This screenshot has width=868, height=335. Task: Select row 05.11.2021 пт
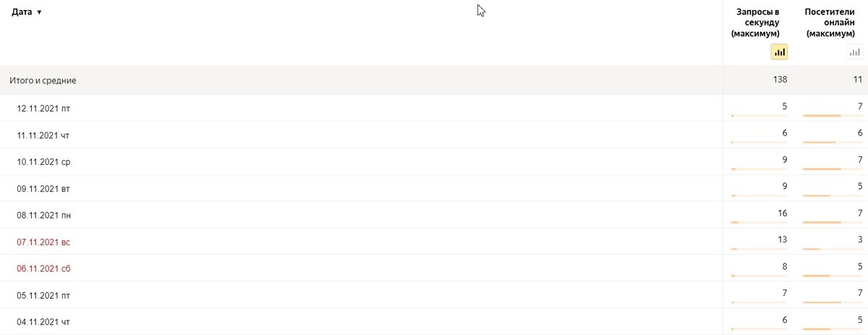(434, 295)
